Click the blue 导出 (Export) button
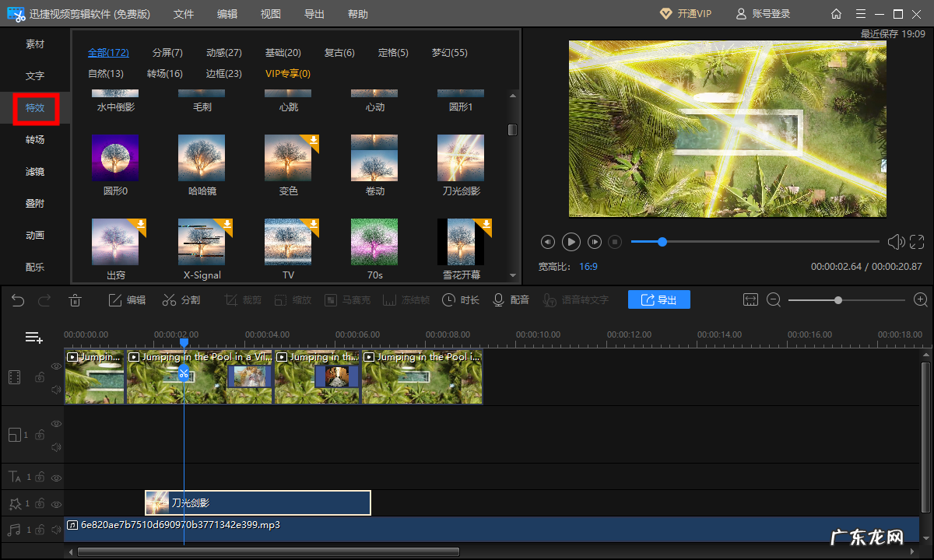 click(658, 300)
